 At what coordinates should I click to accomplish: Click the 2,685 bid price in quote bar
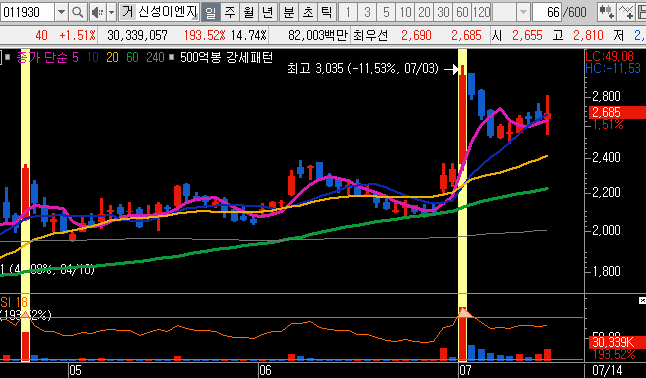pyautogui.click(x=466, y=35)
